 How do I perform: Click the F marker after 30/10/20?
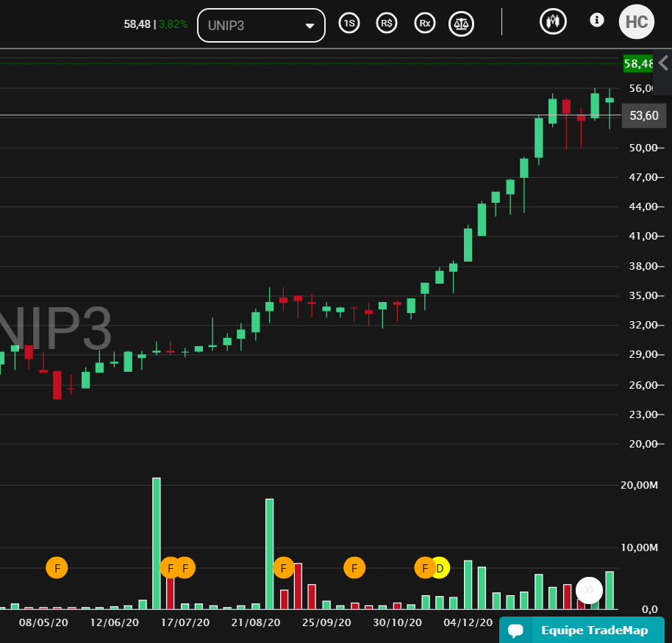424,568
